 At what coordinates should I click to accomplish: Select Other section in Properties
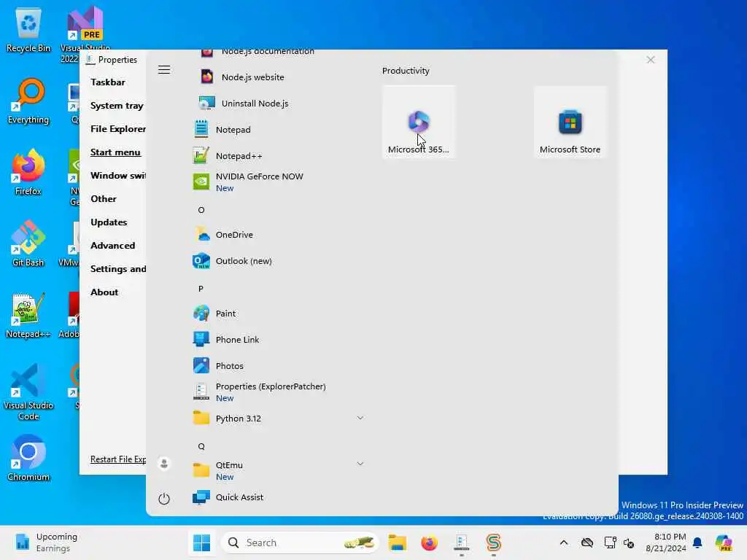click(x=104, y=199)
